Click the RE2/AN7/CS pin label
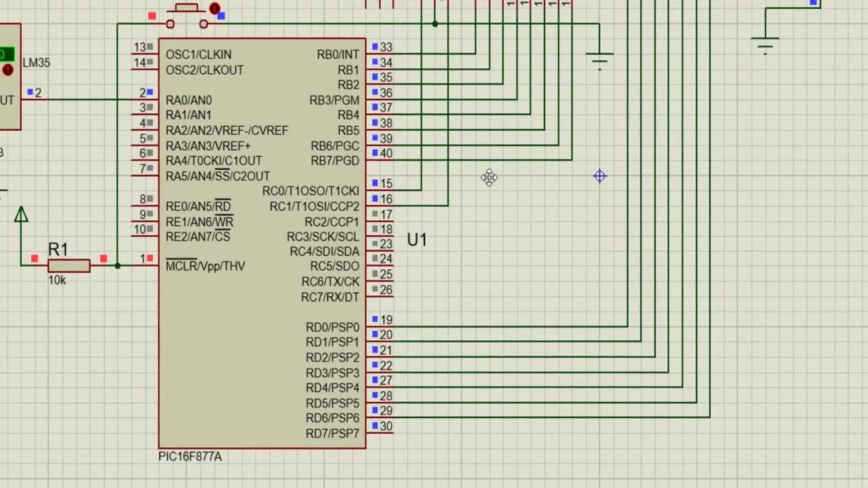This screenshot has height=488, width=868. coord(198,237)
